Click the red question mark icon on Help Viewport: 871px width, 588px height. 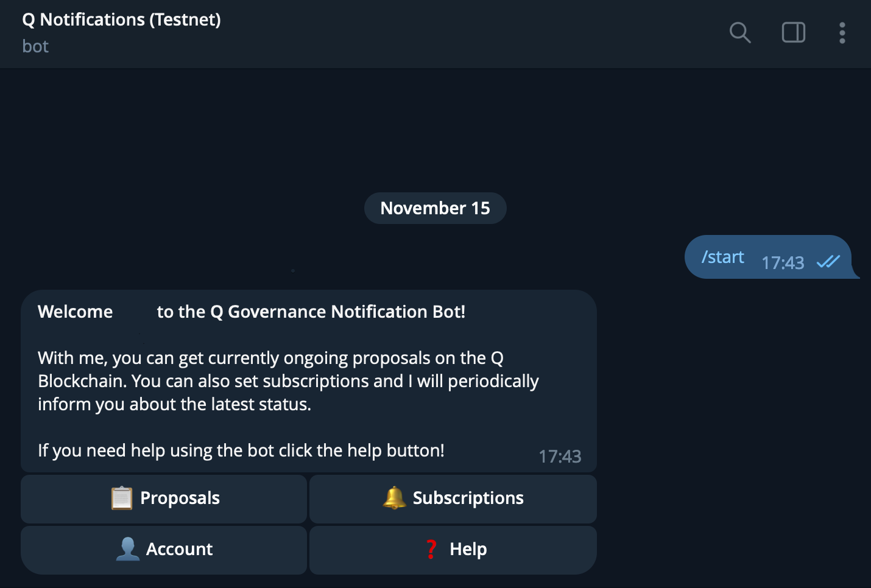click(x=431, y=549)
